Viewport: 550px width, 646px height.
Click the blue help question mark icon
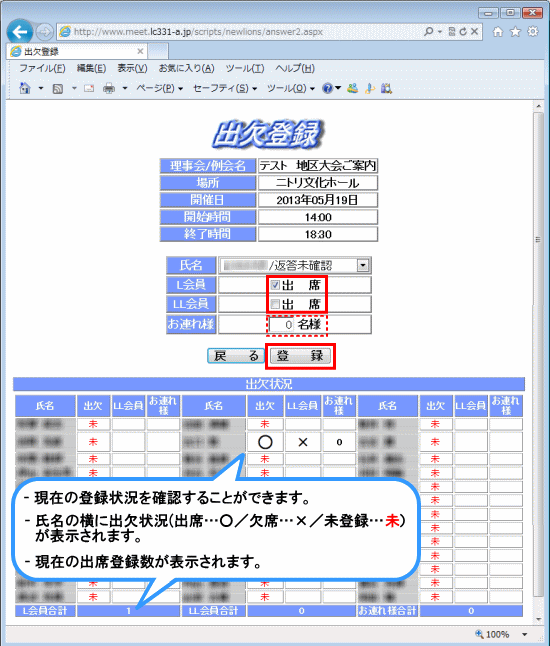click(x=327, y=88)
